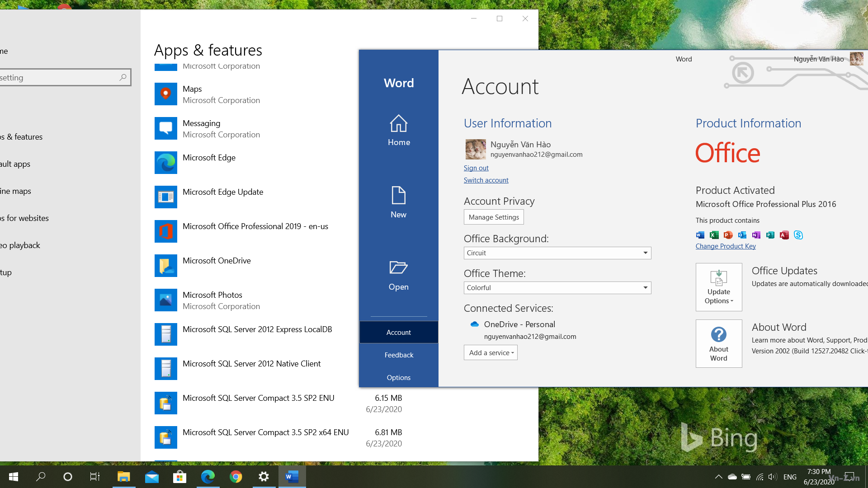The width and height of the screenshot is (868, 488).
Task: Open Microsoft Store from the taskbar
Action: pos(179,477)
